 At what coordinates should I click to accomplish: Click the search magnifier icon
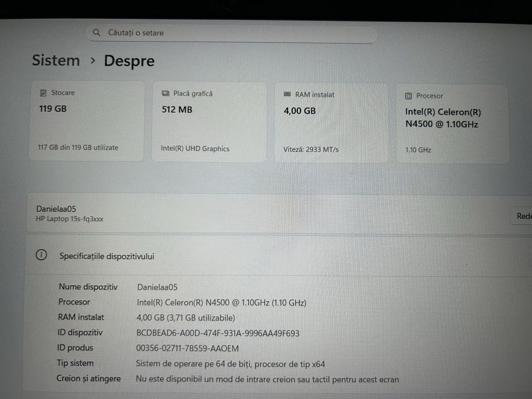click(96, 32)
